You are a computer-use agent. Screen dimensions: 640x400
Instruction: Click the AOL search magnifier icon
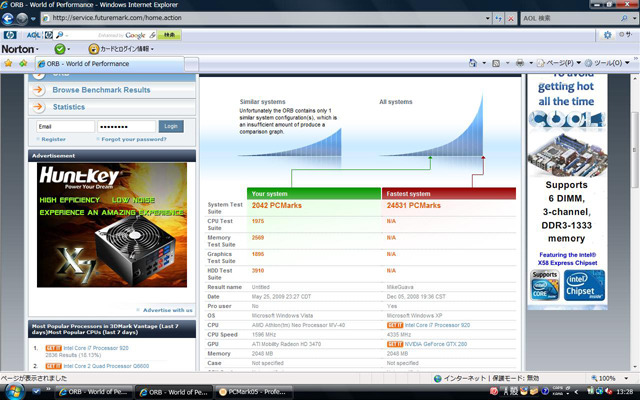pyautogui.click(x=624, y=18)
